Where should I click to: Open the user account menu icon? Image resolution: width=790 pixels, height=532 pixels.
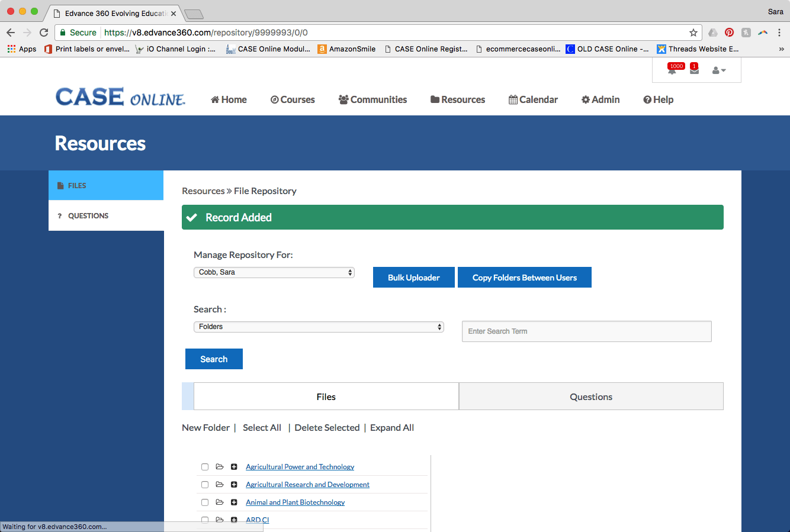point(718,70)
